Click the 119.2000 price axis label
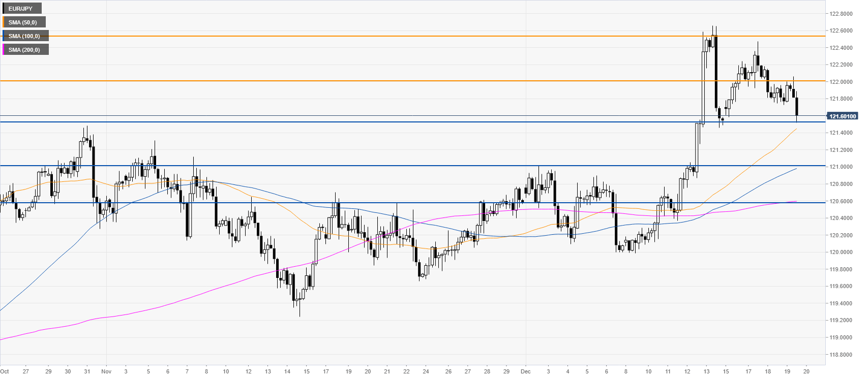This screenshot has width=868, height=378. 841,320
